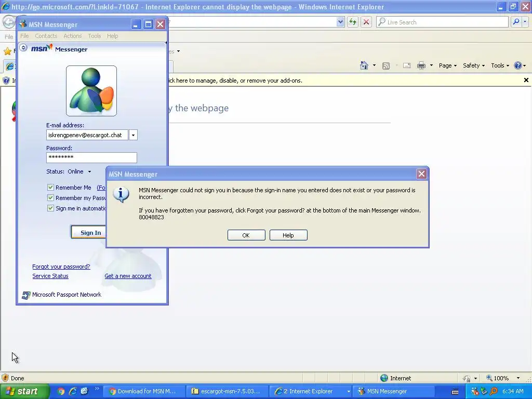Screen dimensions: 532x399
Task: Click OK in the error dialog
Action: [x=246, y=235]
